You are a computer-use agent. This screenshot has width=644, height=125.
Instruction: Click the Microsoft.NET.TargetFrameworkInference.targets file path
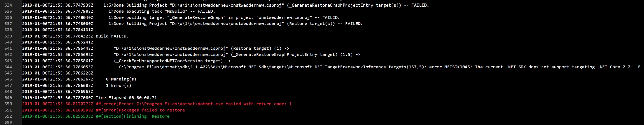[x=272, y=67]
